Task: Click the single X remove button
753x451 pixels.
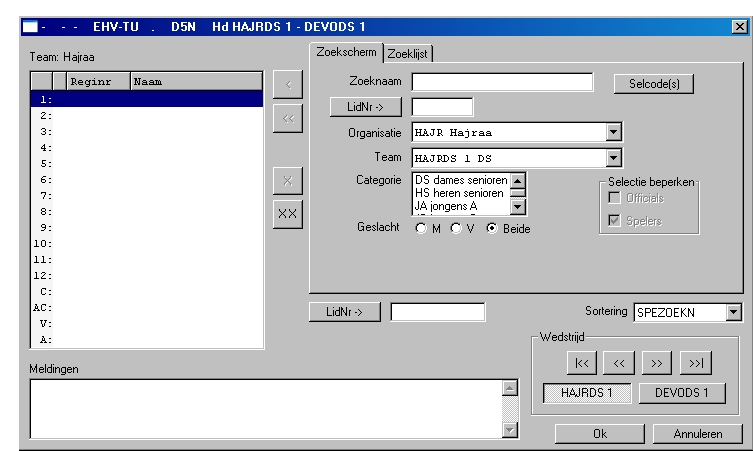Action: click(x=288, y=181)
